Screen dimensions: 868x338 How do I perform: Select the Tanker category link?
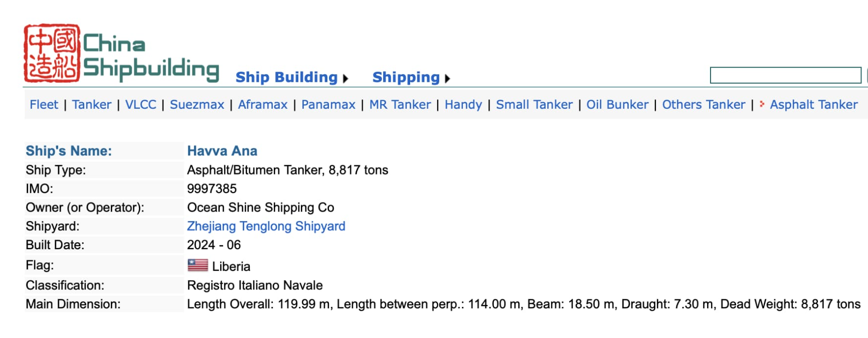(x=92, y=104)
